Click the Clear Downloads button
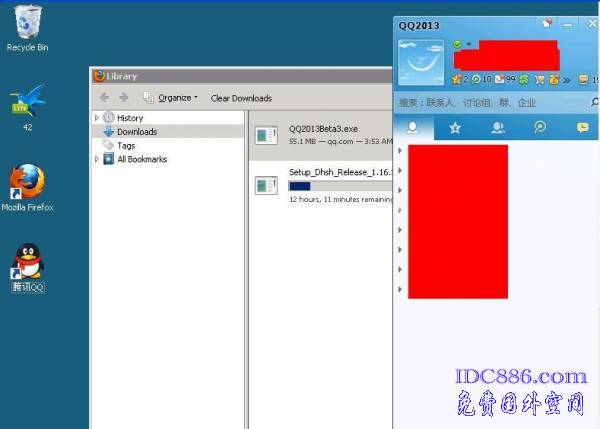600x429 pixels. click(241, 98)
